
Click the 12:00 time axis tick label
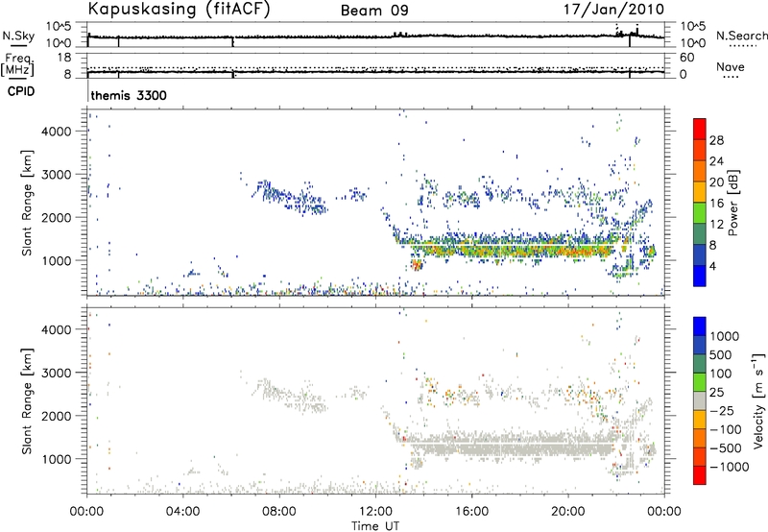pyautogui.click(x=375, y=512)
